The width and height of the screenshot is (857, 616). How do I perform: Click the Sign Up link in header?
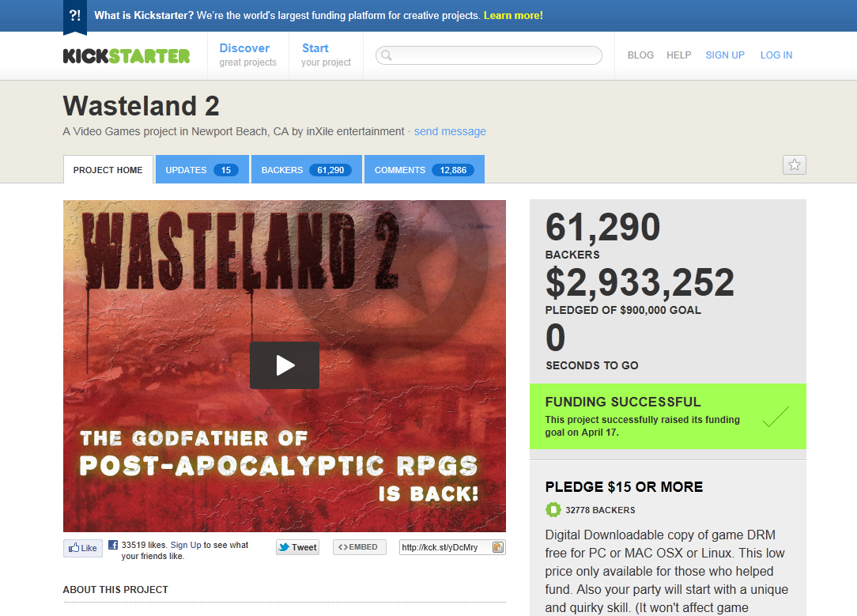coord(725,55)
